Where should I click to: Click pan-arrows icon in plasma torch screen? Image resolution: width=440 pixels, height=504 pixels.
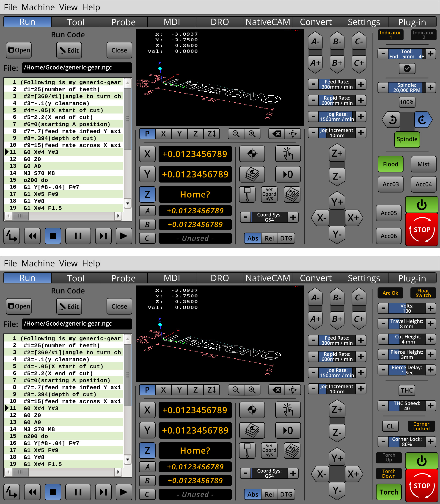293,390
